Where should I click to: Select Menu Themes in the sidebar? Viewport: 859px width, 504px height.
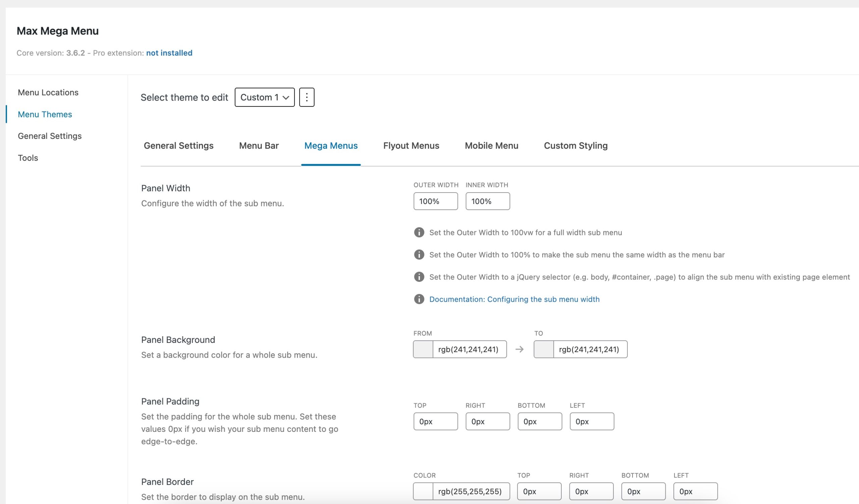coord(45,114)
